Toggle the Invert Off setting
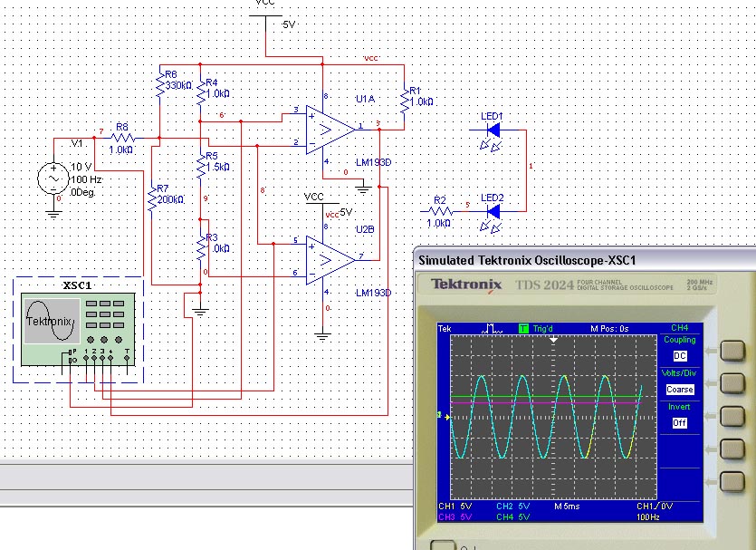The height and width of the screenshot is (550, 756). [x=679, y=423]
